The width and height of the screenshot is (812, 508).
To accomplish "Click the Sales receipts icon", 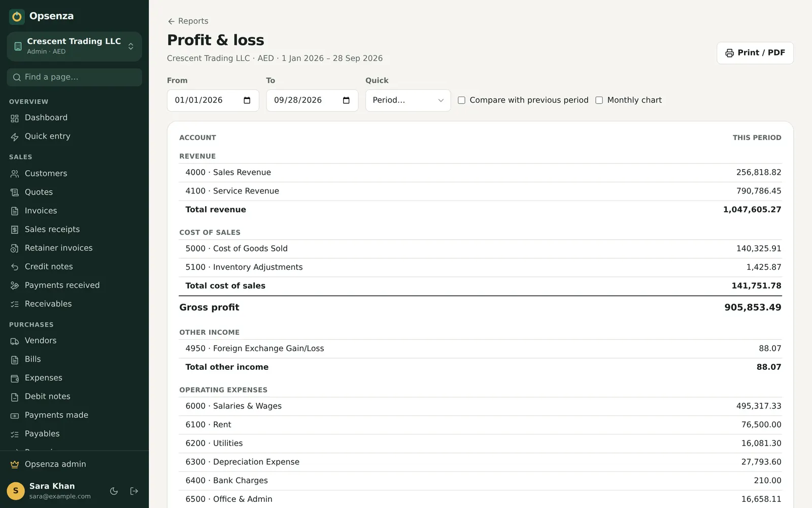I will pyautogui.click(x=15, y=230).
